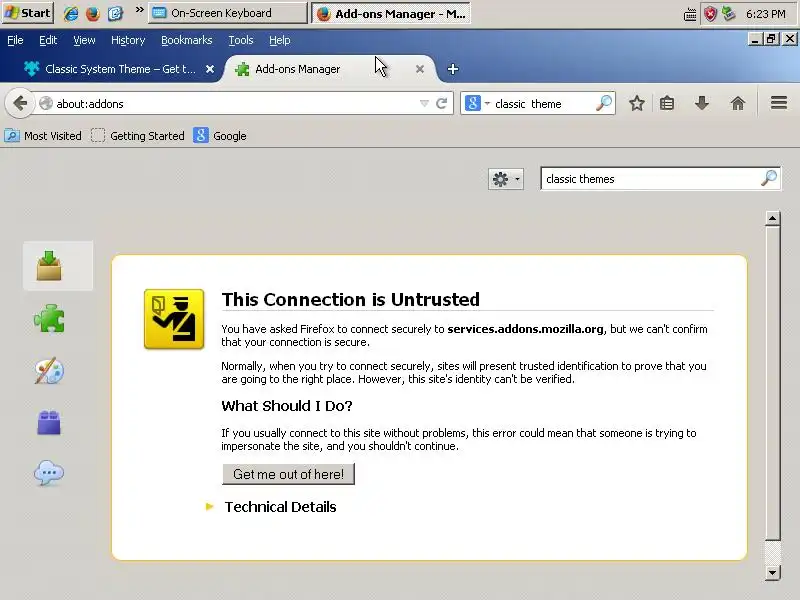Open a new tab with plus button

point(453,69)
